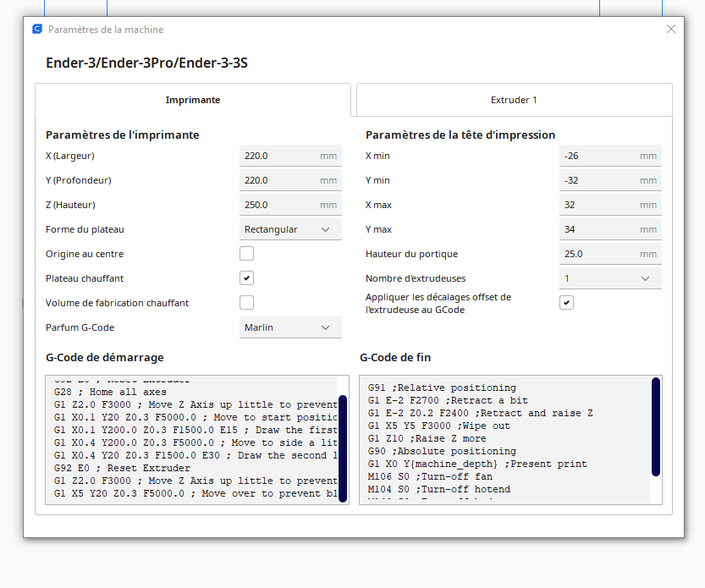Select the Z (Hauteur) input field
Screen dimensions: 705x588
[x=290, y=205]
